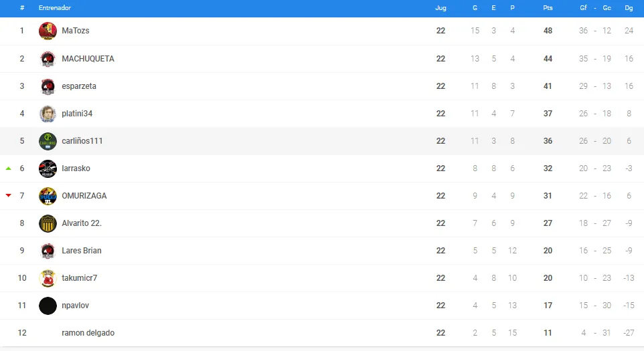Click the # rank column header
This screenshot has width=644, height=351.
pos(22,8)
